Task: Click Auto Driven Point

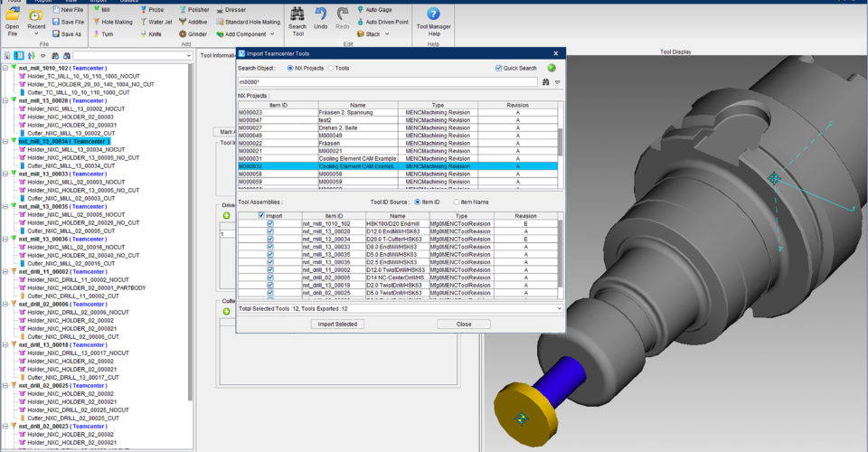Action: [382, 22]
